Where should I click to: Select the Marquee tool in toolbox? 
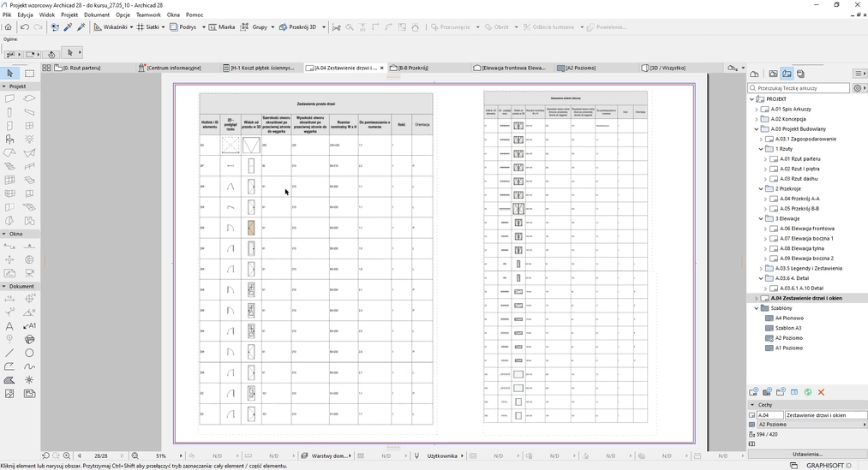pos(29,74)
